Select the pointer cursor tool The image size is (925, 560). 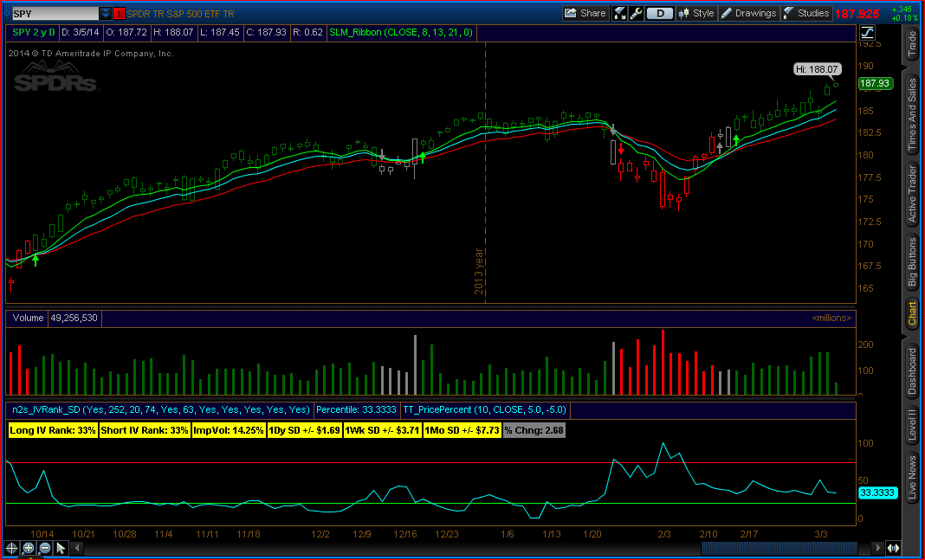[61, 548]
